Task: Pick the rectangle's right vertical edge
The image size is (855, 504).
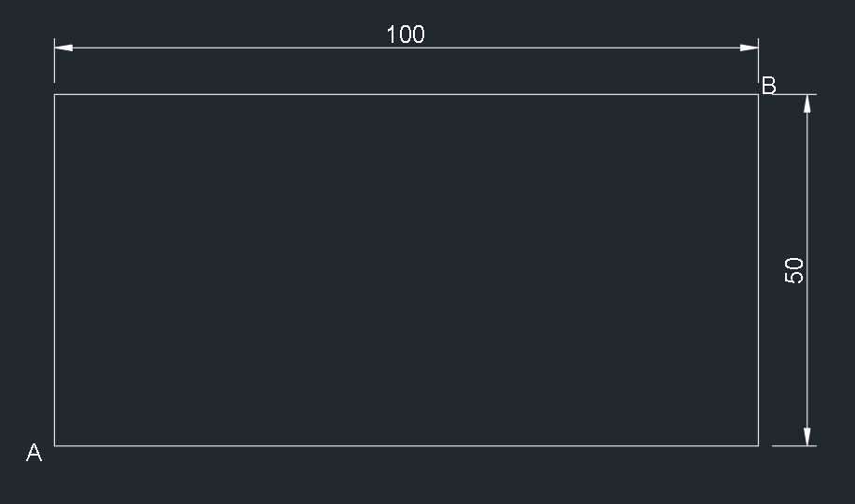Action: [758, 270]
